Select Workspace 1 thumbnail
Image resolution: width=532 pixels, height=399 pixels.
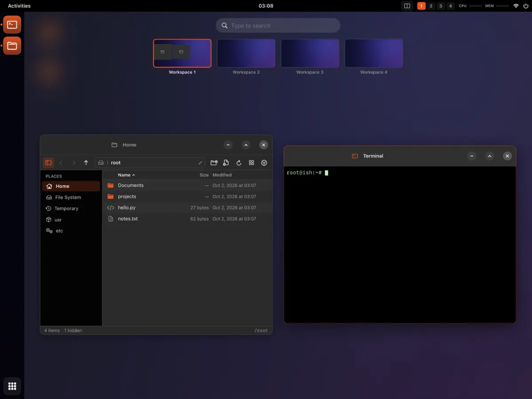pyautogui.click(x=182, y=53)
